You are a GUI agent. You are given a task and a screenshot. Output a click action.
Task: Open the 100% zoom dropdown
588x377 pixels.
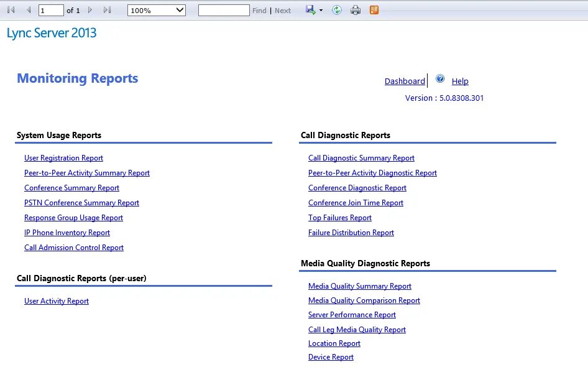tap(157, 11)
